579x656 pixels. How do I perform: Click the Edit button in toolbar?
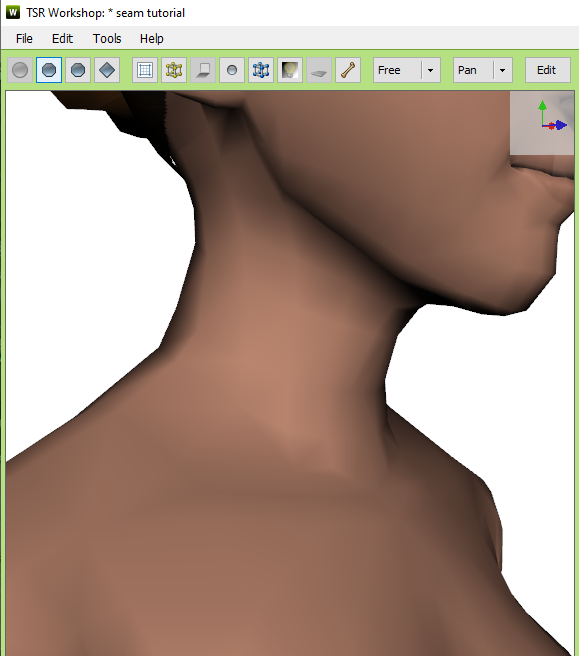pyautogui.click(x=548, y=70)
